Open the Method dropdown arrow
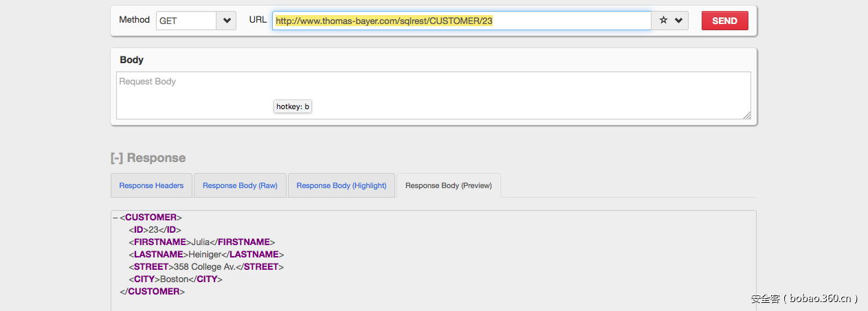Image resolution: width=868 pixels, height=311 pixels. click(227, 21)
